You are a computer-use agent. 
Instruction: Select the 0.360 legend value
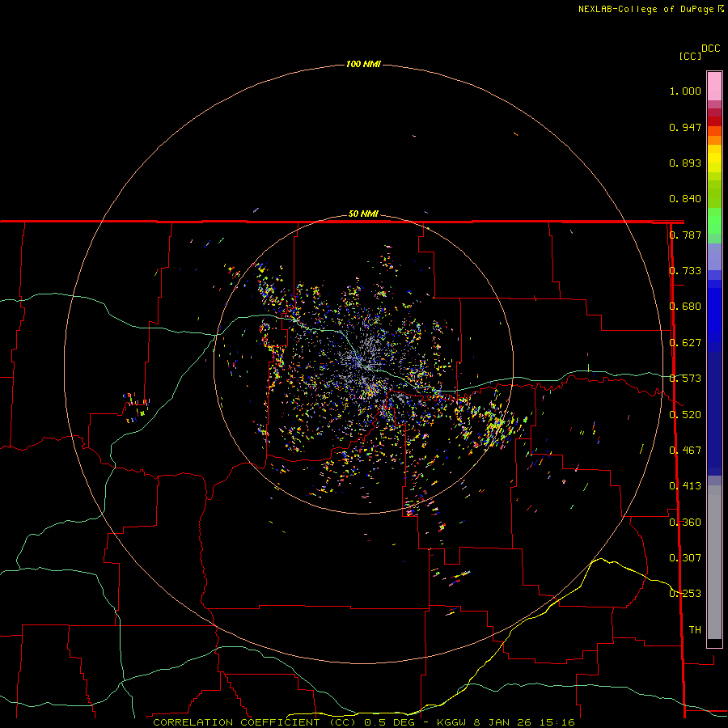tap(685, 523)
